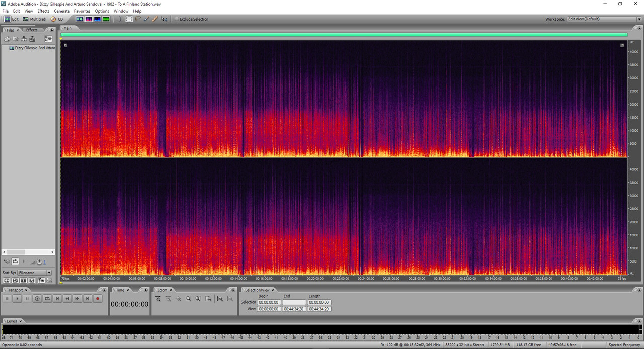Choose the Lasso Selection tool
The width and height of the screenshot is (644, 349).
138,19
